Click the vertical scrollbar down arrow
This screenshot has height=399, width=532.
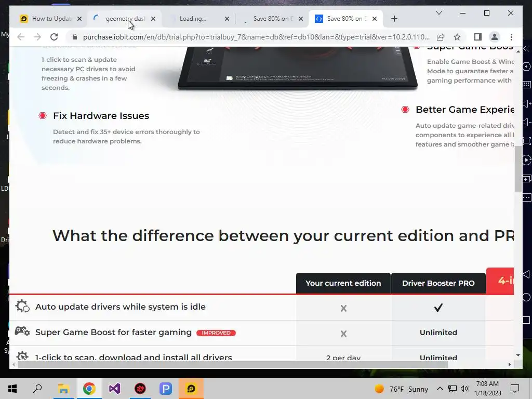518,355
